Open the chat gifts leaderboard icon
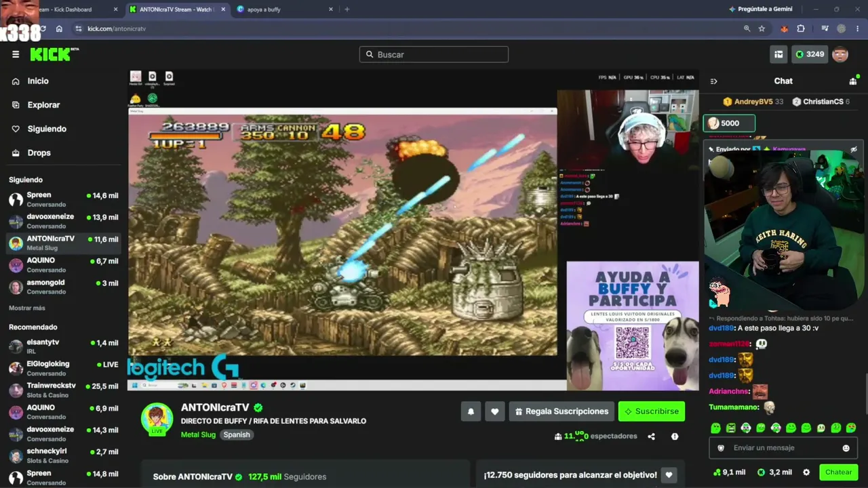 853,81
